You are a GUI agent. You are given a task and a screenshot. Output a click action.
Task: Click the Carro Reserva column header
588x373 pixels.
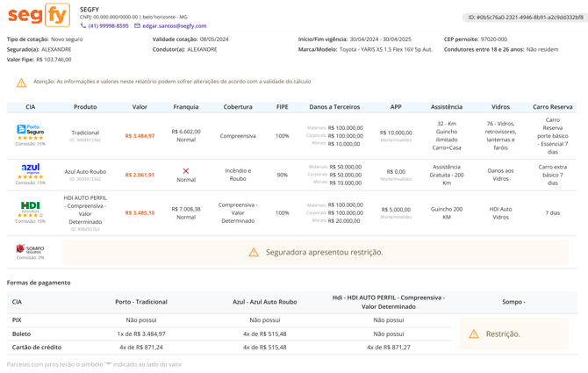click(552, 107)
